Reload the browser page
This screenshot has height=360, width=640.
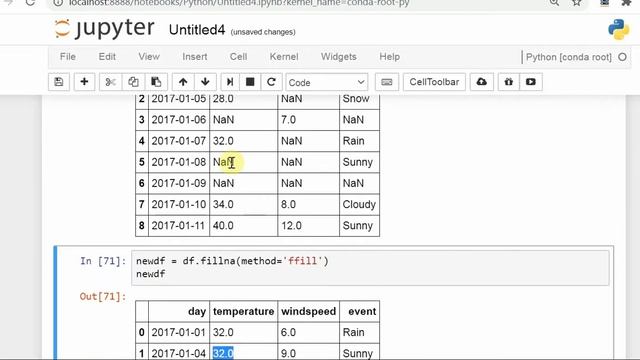30,3
